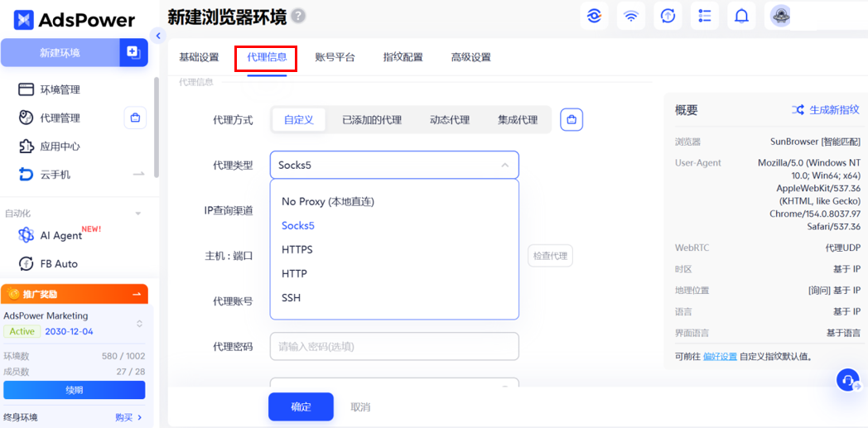Click the 代理密码 input field
Viewport: 868px width, 428px height.
[x=394, y=346]
